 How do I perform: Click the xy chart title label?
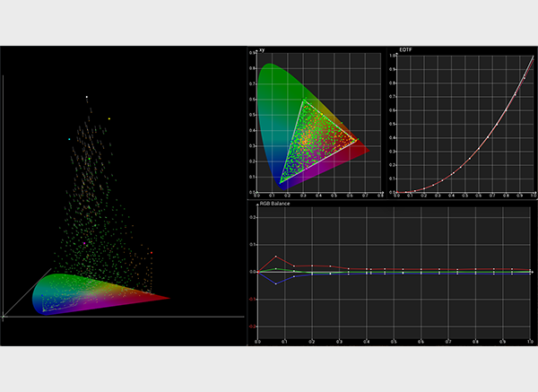click(x=262, y=49)
